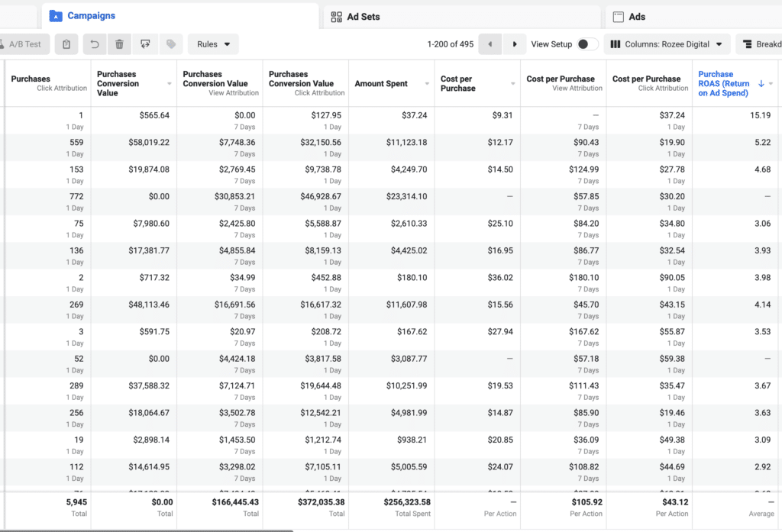Select the $17,381.77 conversion value cell

point(149,251)
